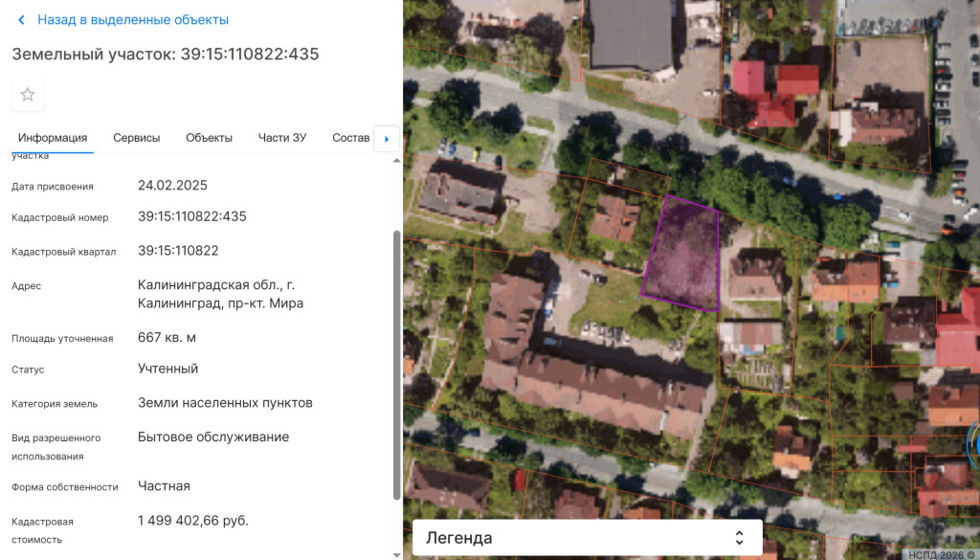The image size is (980, 560).
Task: Go back via 'Назад в выделенные объекты' link
Action: point(132,20)
